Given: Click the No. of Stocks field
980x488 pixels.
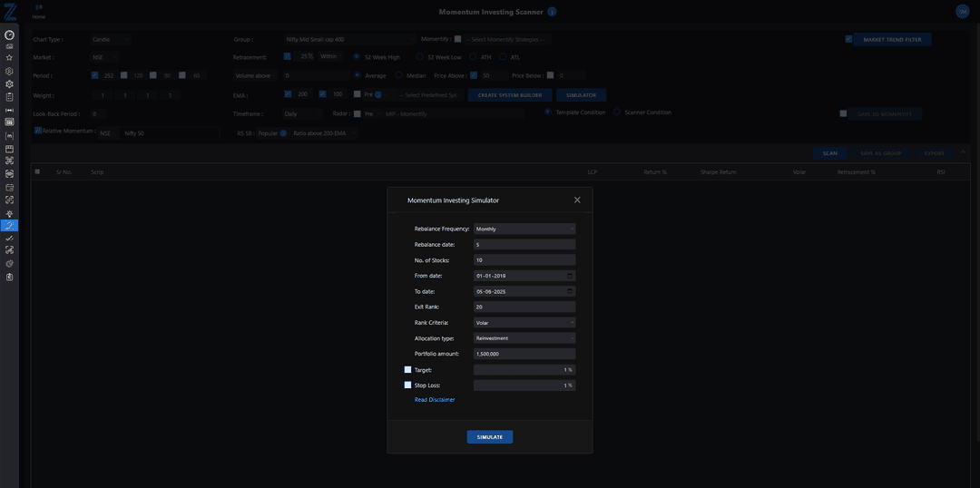Looking at the screenshot, I should 524,260.
